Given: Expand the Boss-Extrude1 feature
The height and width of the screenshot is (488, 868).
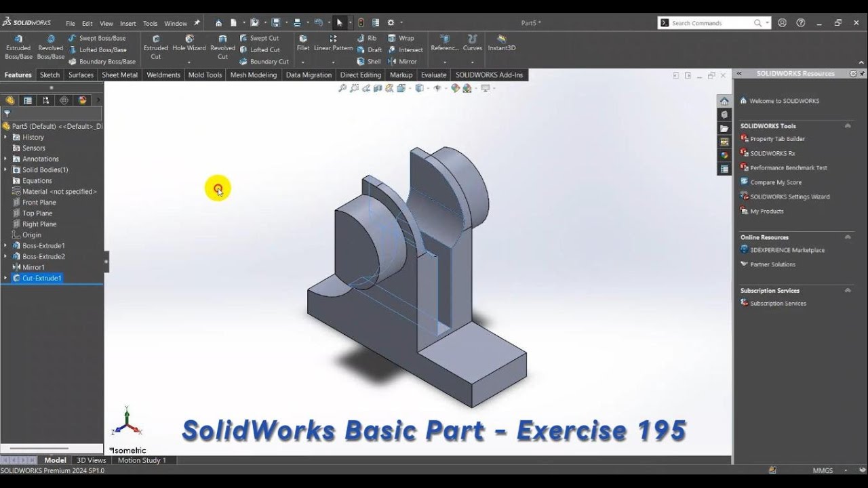Looking at the screenshot, I should (5, 245).
